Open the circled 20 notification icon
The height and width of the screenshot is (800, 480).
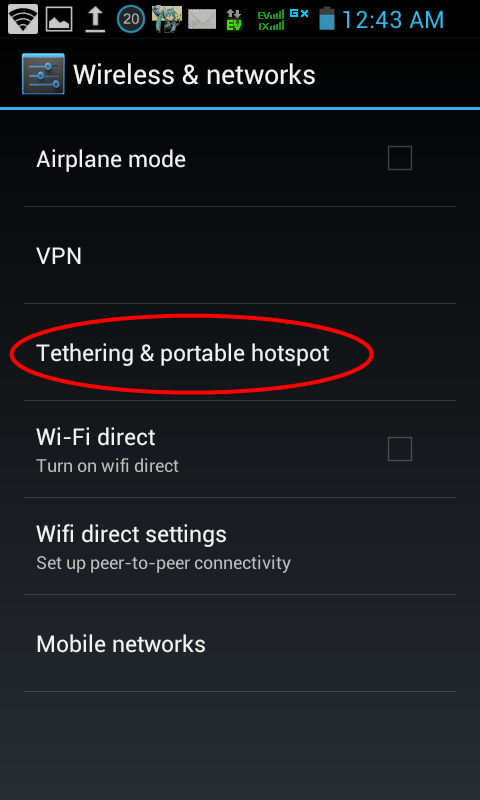tap(131, 19)
